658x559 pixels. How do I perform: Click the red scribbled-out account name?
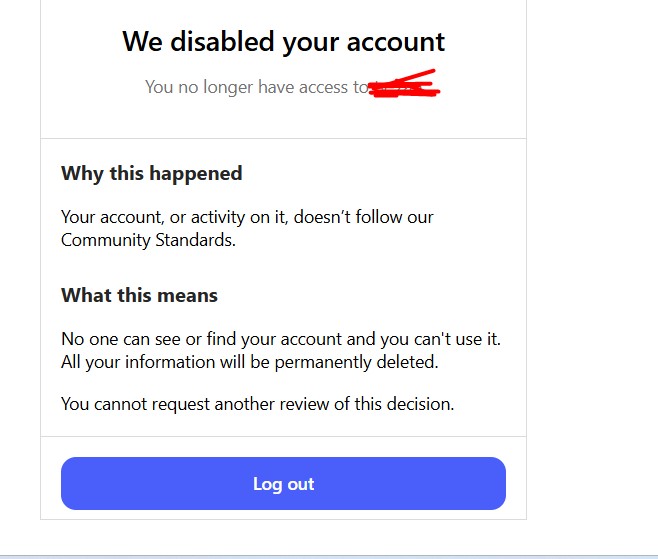point(405,86)
